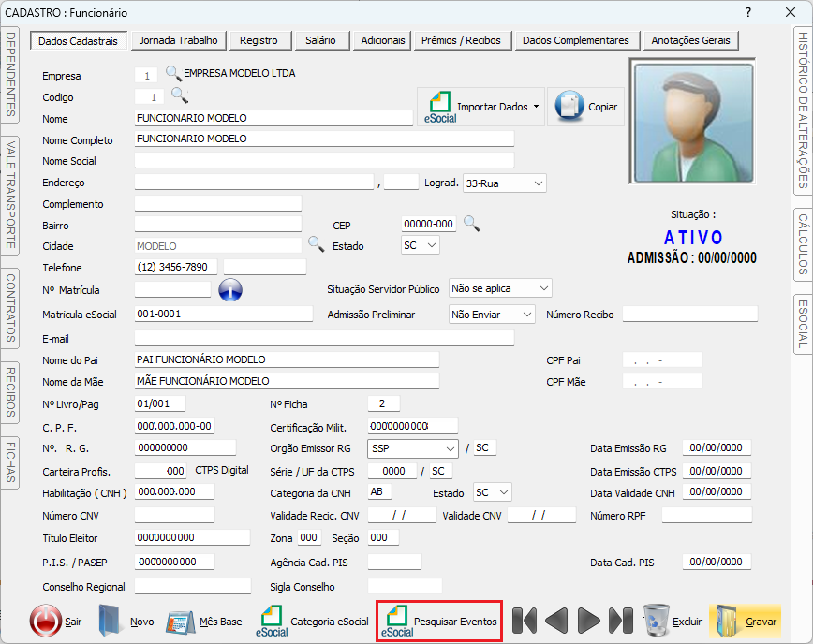Go to the next record arrow
This screenshot has width=813, height=644.
click(588, 621)
